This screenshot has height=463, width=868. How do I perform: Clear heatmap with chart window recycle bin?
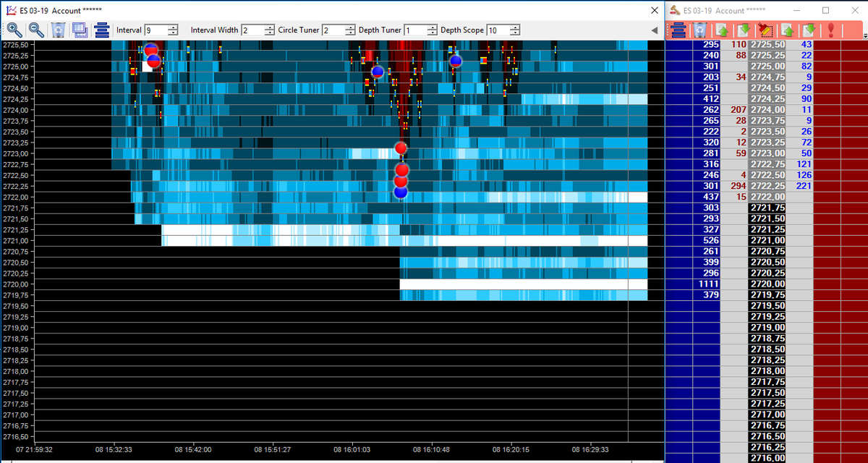[x=58, y=30]
